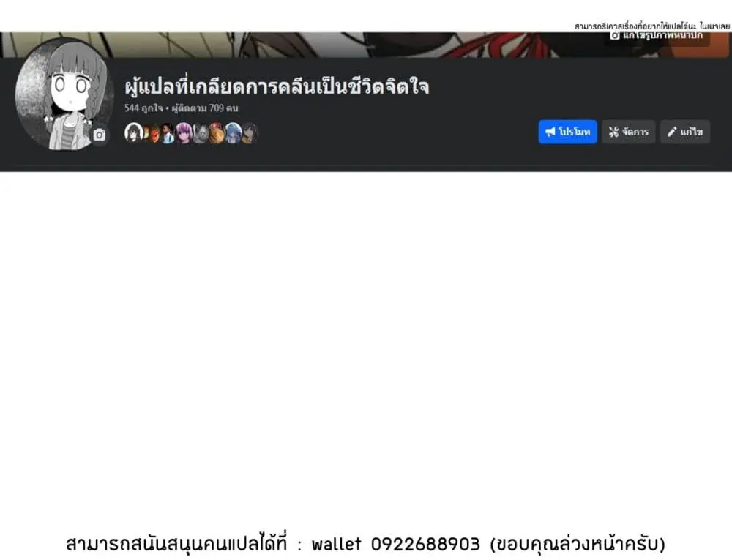
Task: Click the purple-haired follower avatar
Action: point(184,133)
